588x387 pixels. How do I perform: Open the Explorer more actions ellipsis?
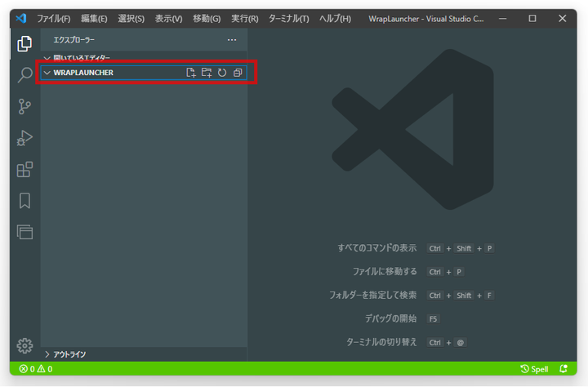pyautogui.click(x=232, y=40)
